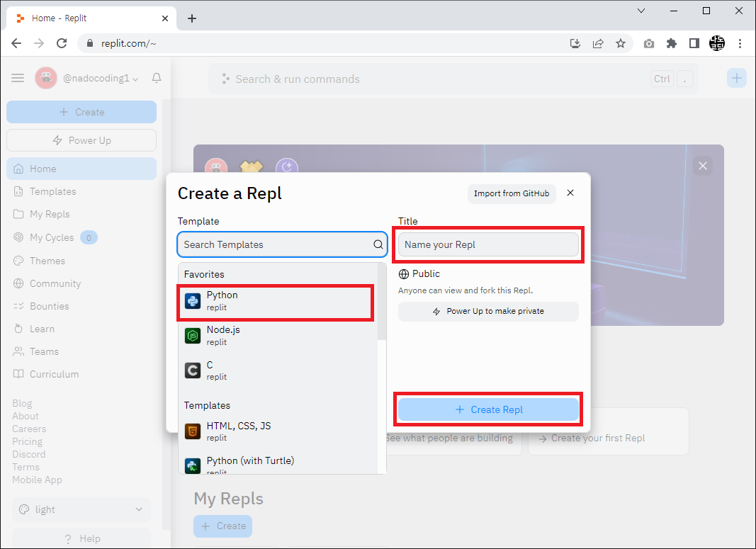Open notifications bell icon
Screen dimensions: 756x549
(156, 78)
